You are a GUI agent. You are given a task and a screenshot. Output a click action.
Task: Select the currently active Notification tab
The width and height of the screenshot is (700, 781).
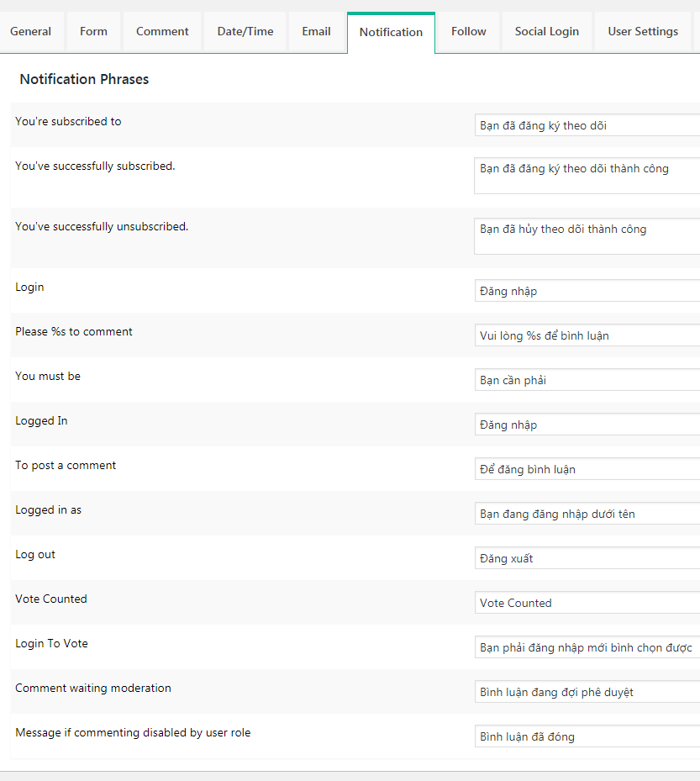pyautogui.click(x=391, y=32)
